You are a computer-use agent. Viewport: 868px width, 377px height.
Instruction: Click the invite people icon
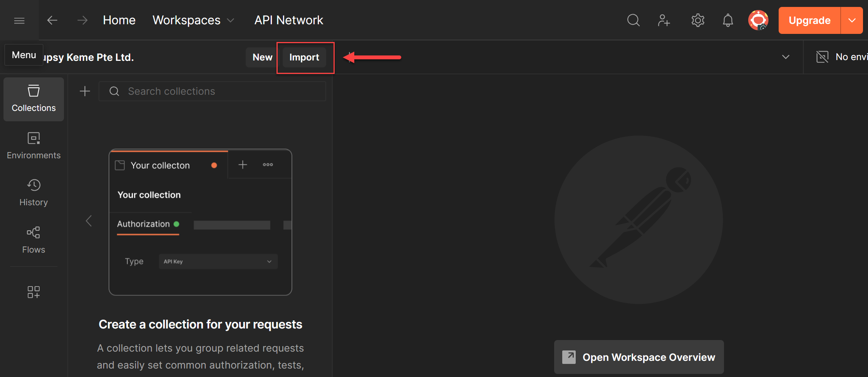pos(664,20)
